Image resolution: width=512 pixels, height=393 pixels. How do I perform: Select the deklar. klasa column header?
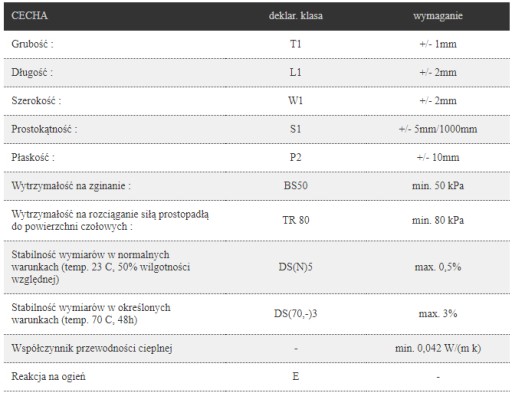click(296, 16)
